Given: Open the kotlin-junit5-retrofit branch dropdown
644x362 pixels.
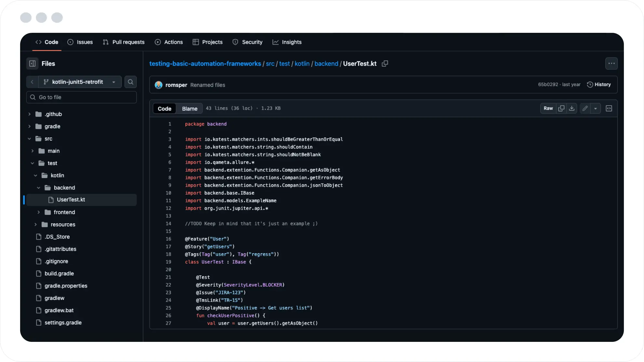Looking at the screenshot, I should click(80, 82).
